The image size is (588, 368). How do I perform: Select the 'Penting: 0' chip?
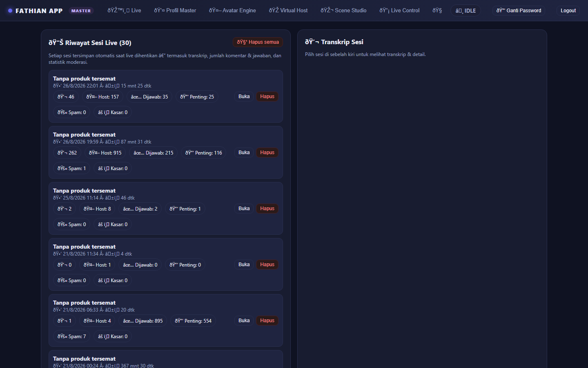(185, 265)
